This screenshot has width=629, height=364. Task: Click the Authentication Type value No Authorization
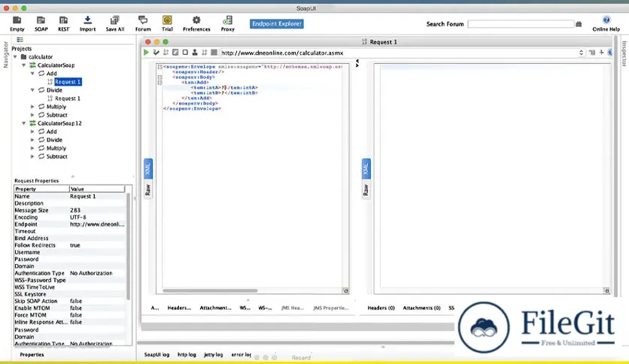click(91, 273)
